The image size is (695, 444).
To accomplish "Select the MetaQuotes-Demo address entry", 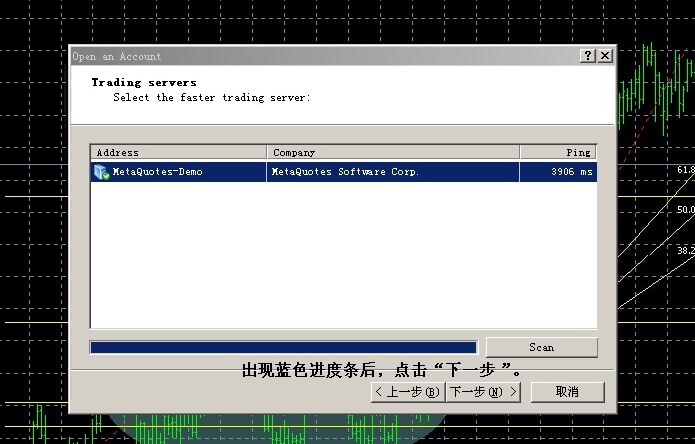I will (157, 172).
